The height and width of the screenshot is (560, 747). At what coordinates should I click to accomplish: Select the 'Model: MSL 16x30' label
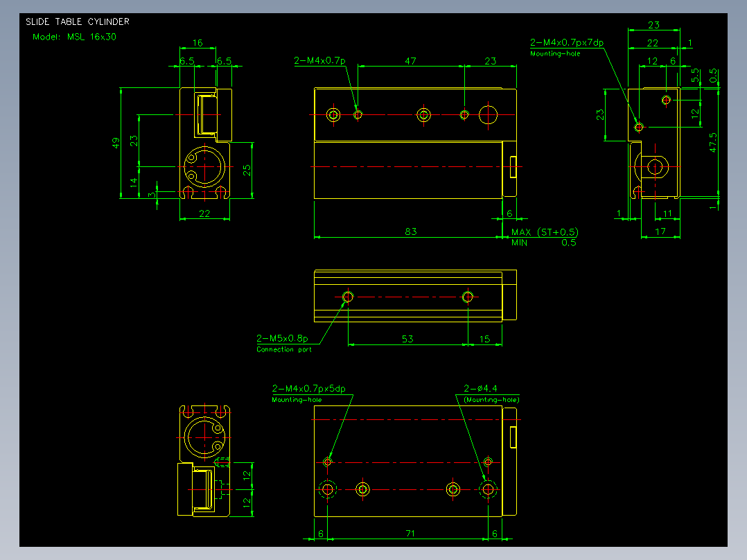click(74, 37)
